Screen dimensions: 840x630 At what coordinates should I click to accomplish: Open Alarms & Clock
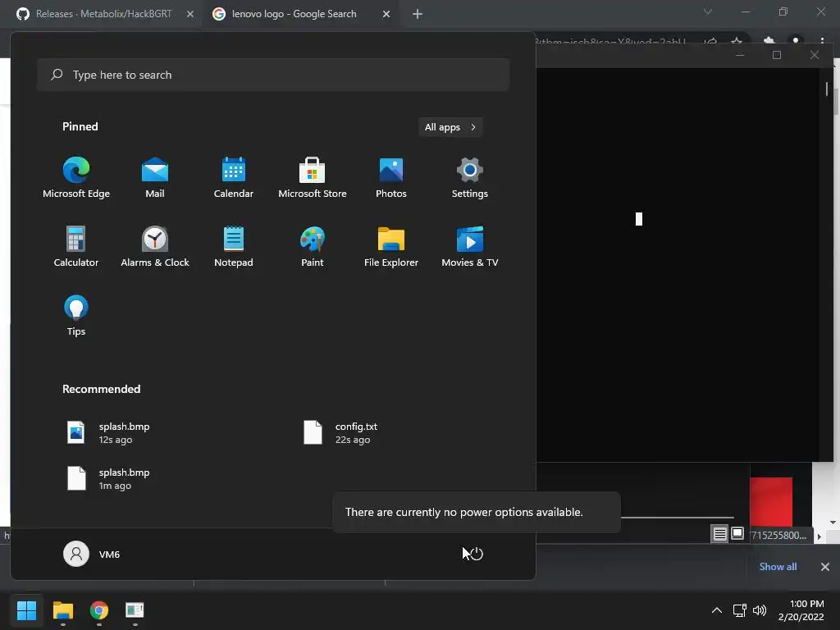155,247
